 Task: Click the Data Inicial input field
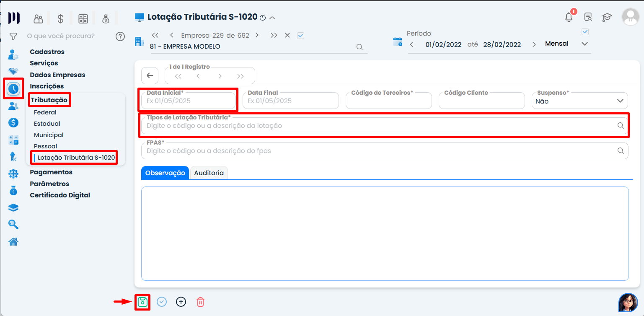click(188, 101)
